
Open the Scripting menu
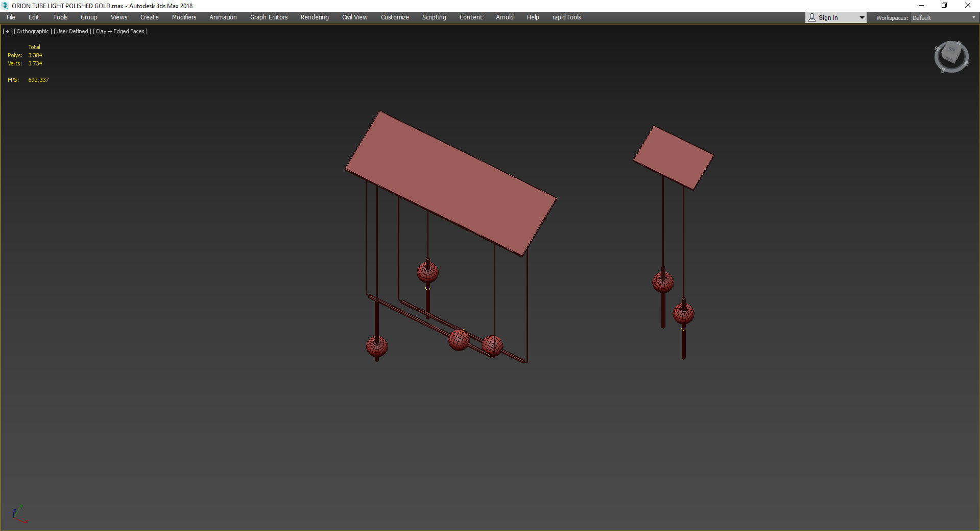[434, 17]
